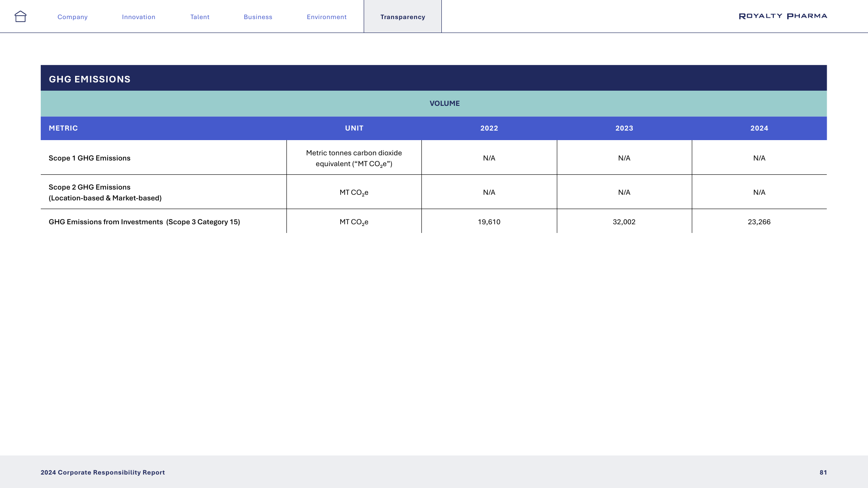Click the Scope 1 N/A value for 2022

click(x=489, y=158)
